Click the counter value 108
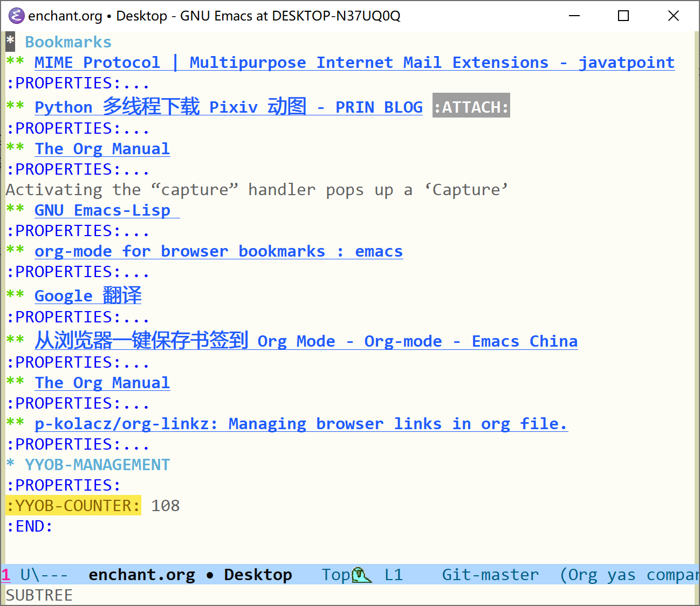Image resolution: width=700 pixels, height=606 pixels. pyautogui.click(x=165, y=506)
